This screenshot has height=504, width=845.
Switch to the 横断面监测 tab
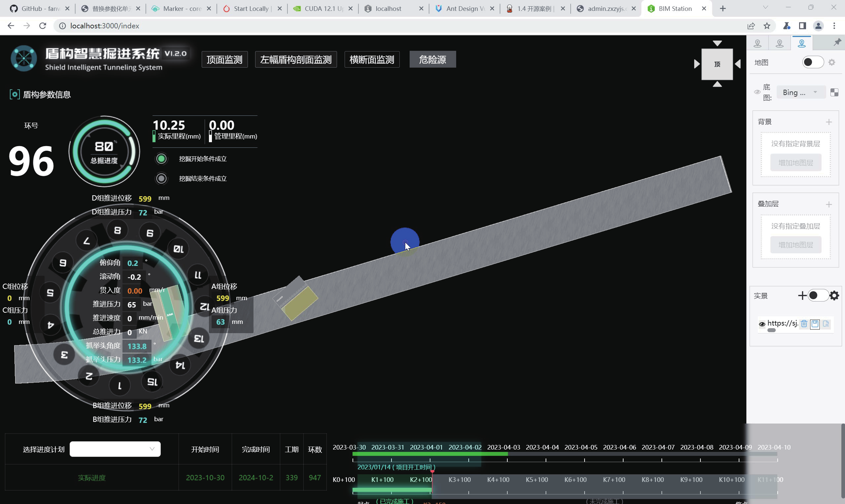point(372,60)
